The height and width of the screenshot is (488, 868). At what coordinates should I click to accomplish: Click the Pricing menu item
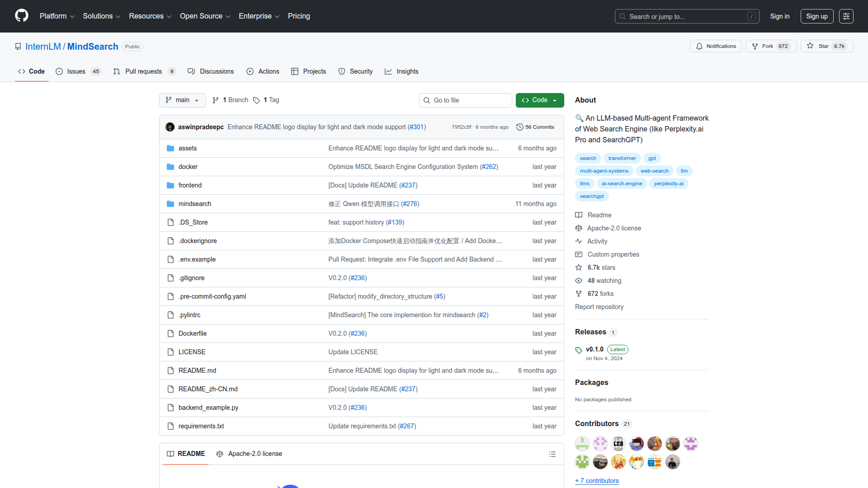299,16
